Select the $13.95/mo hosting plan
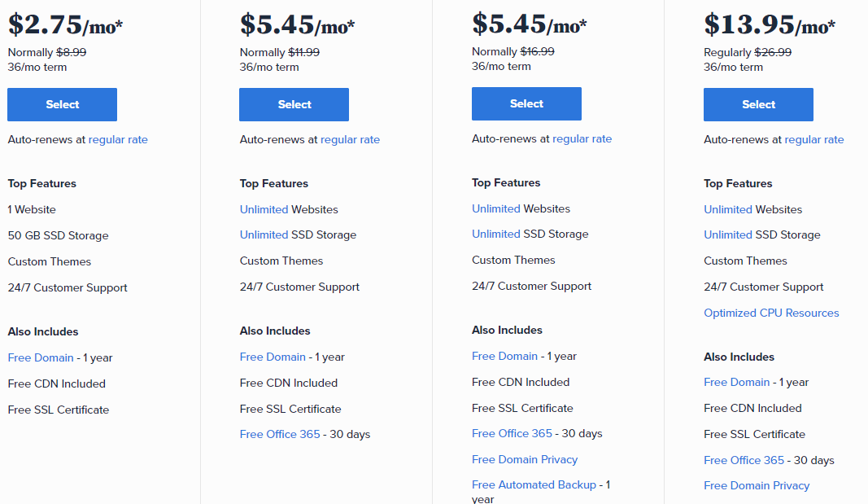Viewport: 868px width, 504px height. coord(758,105)
